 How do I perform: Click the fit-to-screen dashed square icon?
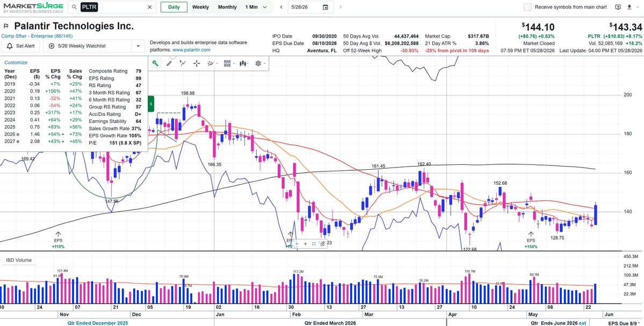click(314, 244)
